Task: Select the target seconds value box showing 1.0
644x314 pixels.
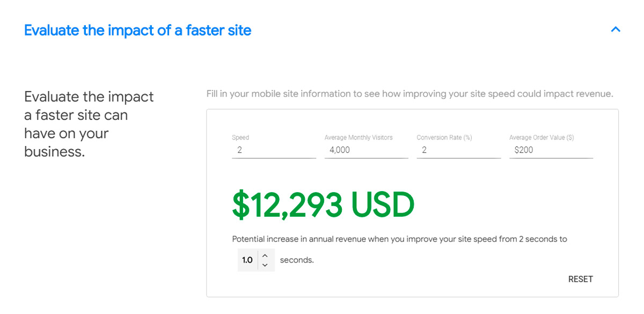Action: (247, 259)
